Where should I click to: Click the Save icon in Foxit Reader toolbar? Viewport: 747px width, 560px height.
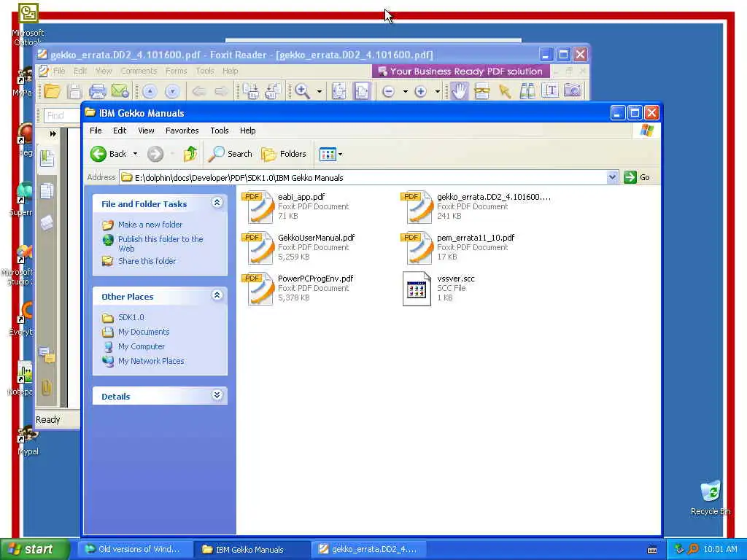click(x=74, y=91)
